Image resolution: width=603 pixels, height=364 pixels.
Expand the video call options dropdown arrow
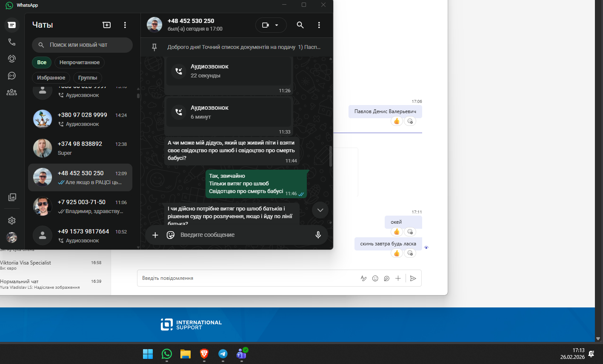click(x=277, y=25)
